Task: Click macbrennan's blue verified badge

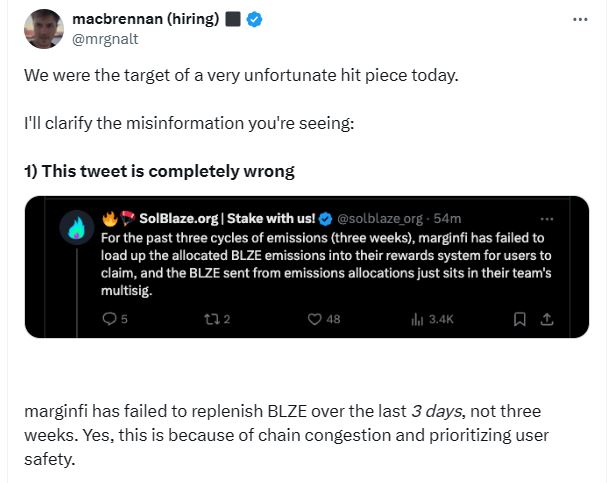Action: 255,19
